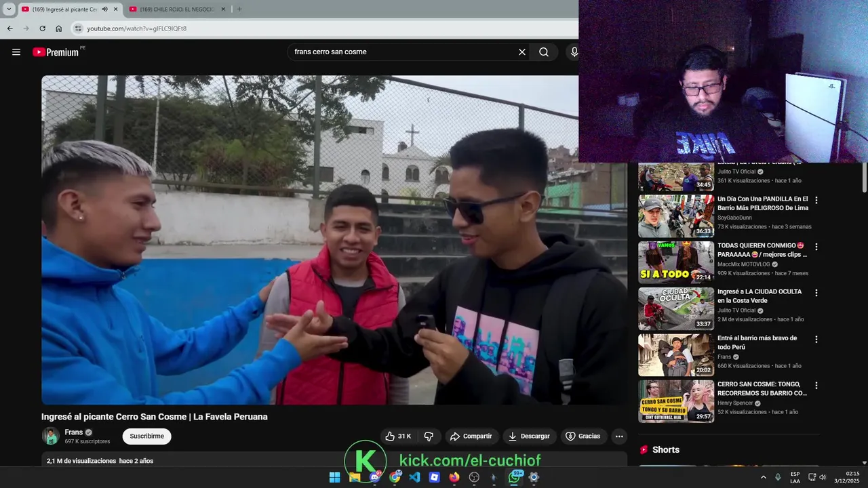Open the YouTube guide hamburger menu
868x488 pixels.
pyautogui.click(x=16, y=52)
